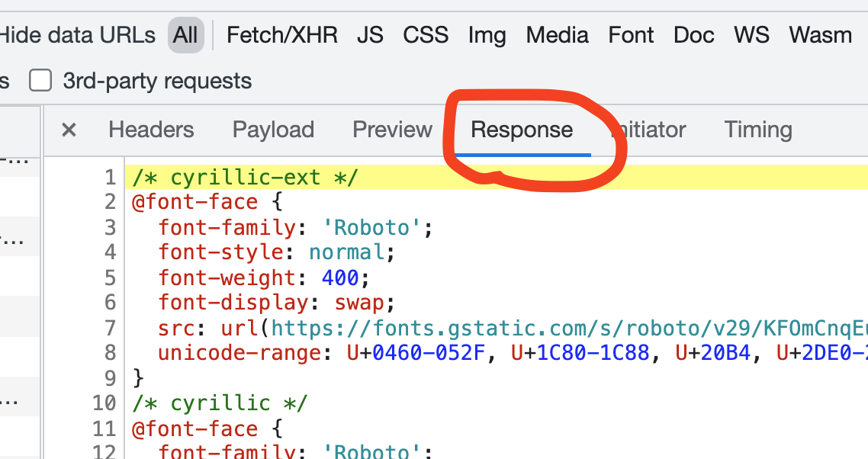868x459 pixels.
Task: Click the '/* cyrillic-ext */' comment line
Action: click(246, 178)
